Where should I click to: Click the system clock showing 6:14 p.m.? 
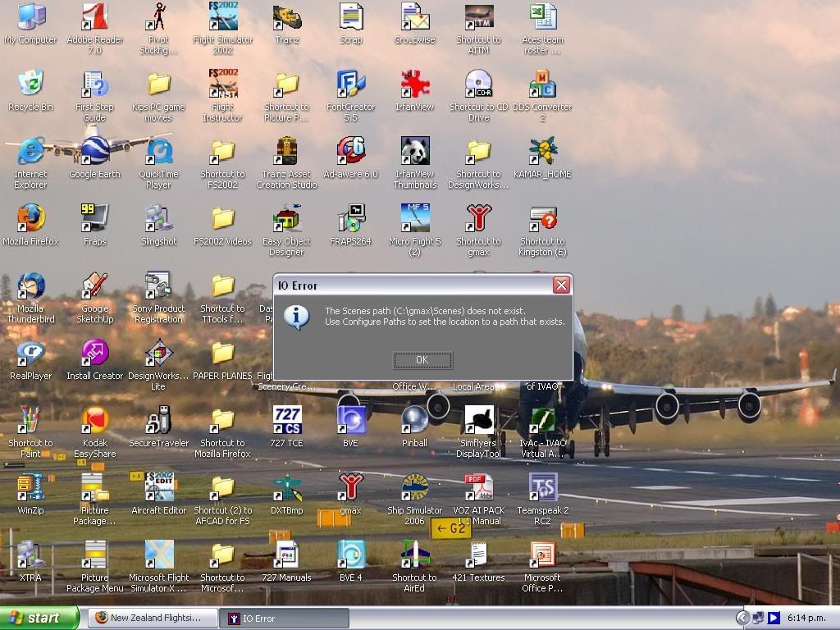pos(806,618)
